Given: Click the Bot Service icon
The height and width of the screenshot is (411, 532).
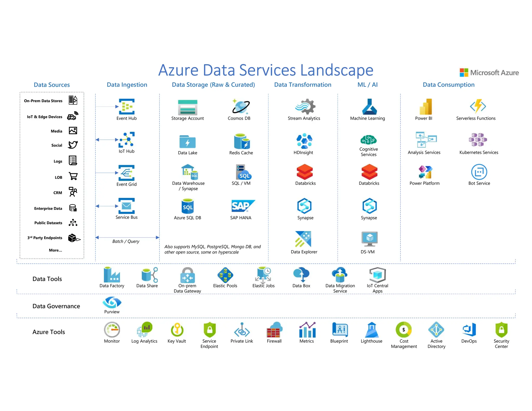Looking at the screenshot, I should (x=479, y=172).
